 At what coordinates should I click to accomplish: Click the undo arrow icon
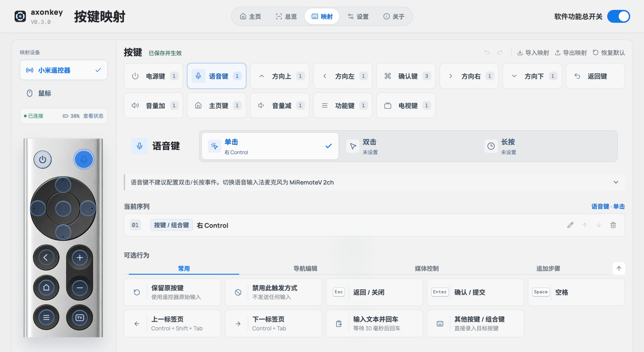(487, 53)
